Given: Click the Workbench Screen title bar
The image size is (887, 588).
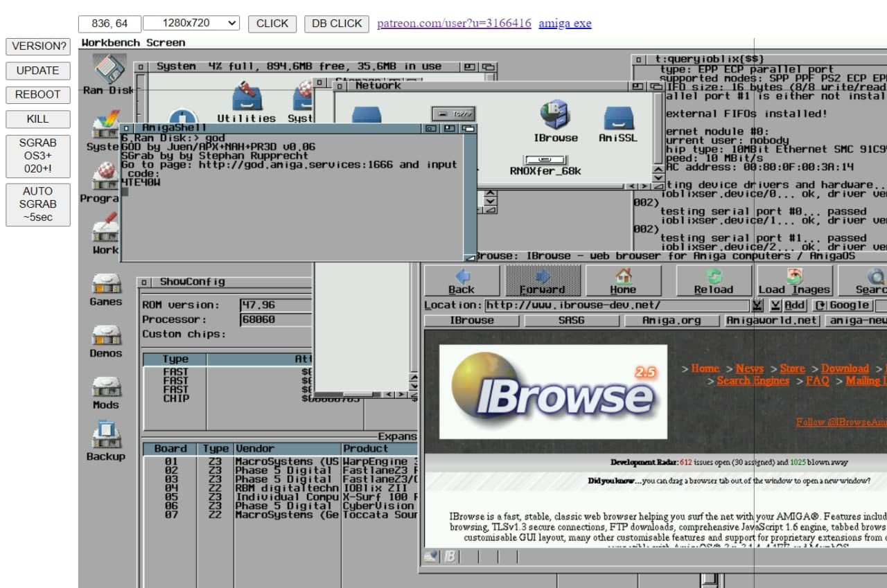Looking at the screenshot, I should (x=482, y=43).
